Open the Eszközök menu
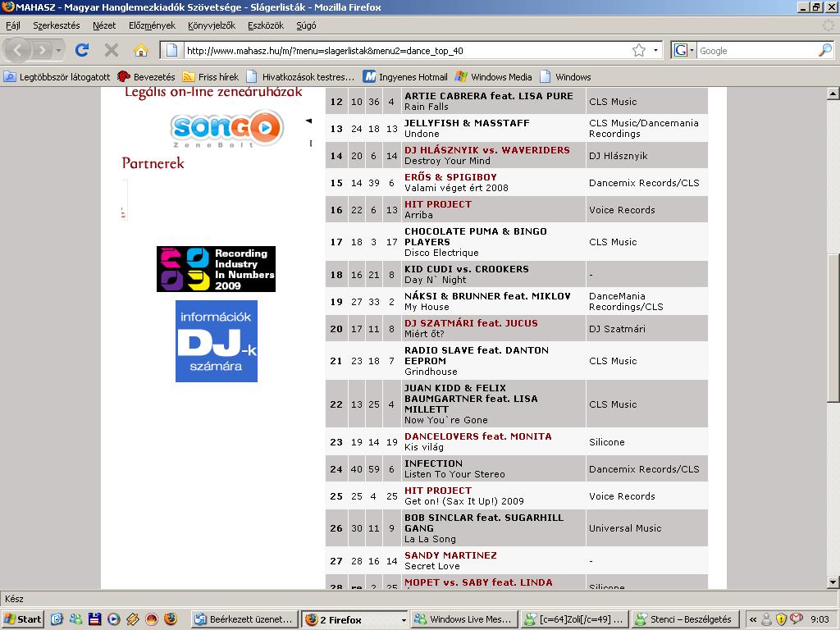Screen dimensions: 840x630 266,25
